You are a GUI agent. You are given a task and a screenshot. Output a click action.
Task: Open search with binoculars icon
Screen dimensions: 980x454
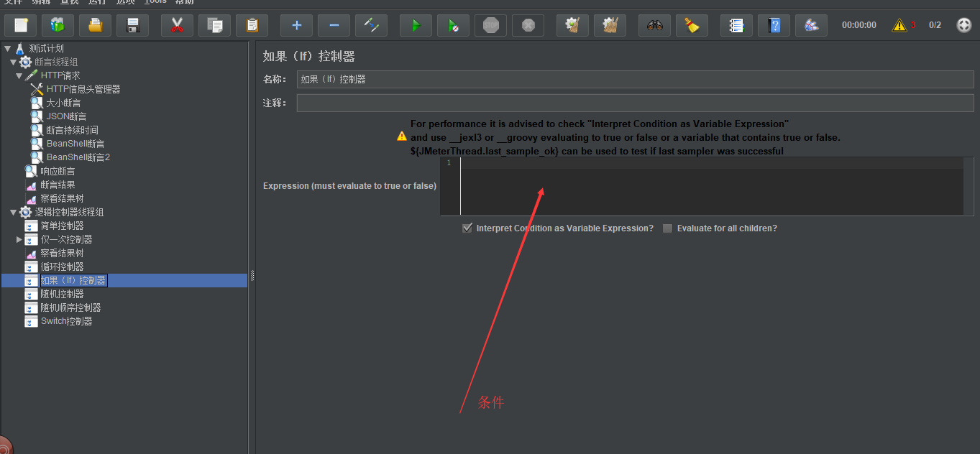[654, 25]
